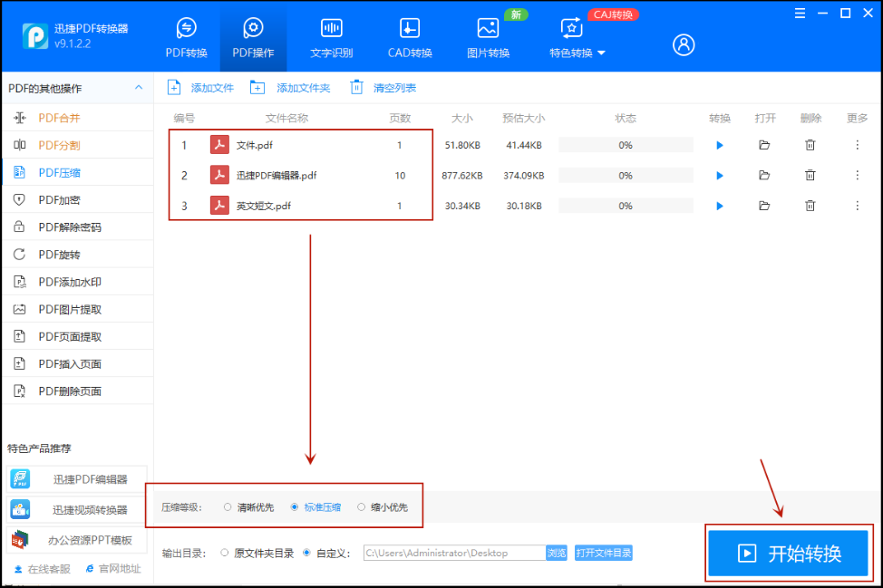Select PDF解除密码 in sidebar
Image resolution: width=883 pixels, height=588 pixels.
(x=78, y=227)
